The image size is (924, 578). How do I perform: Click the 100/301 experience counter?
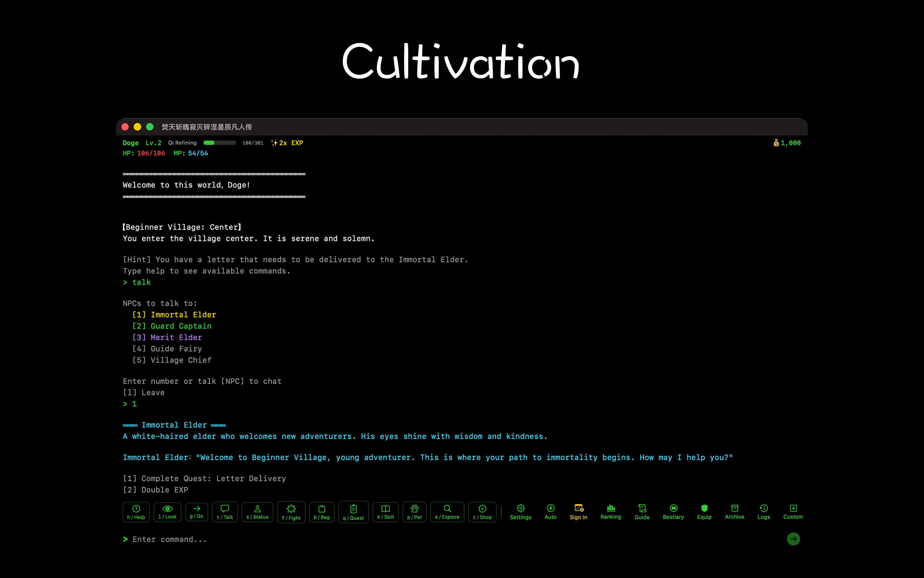pos(253,143)
